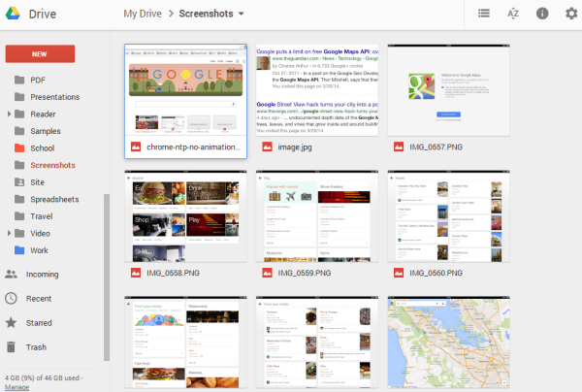Image resolution: width=582 pixels, height=392 pixels.
Task: Click image file icon beside IMG_0560.PNG
Action: (399, 274)
